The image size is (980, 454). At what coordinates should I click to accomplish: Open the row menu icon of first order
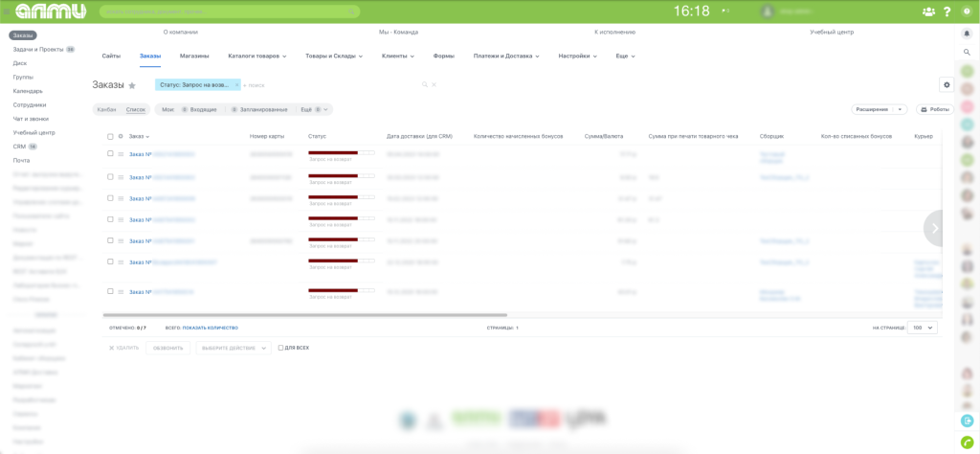[x=121, y=154]
